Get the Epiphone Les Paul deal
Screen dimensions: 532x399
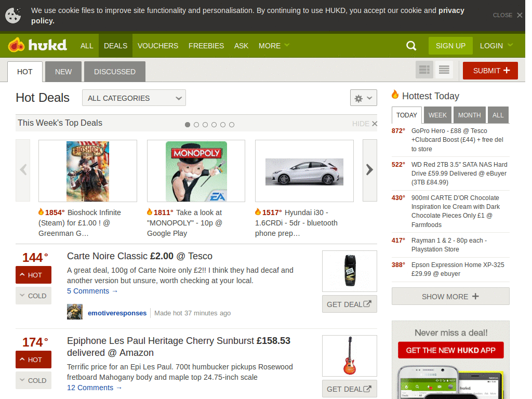[350, 389]
